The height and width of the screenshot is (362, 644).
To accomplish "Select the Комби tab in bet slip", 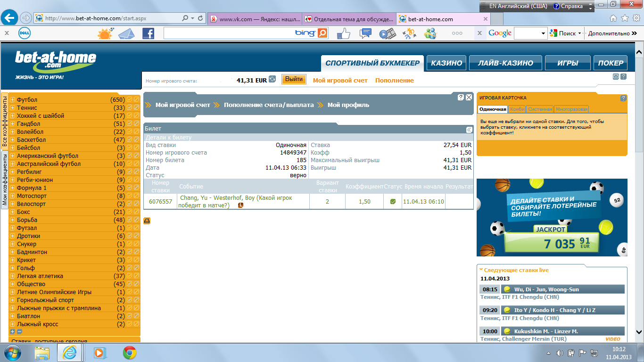I will pyautogui.click(x=517, y=109).
